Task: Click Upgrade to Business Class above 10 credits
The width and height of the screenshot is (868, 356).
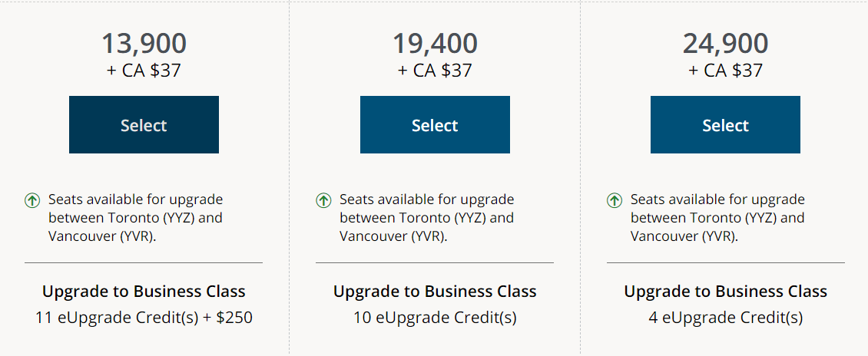Action: tap(435, 292)
